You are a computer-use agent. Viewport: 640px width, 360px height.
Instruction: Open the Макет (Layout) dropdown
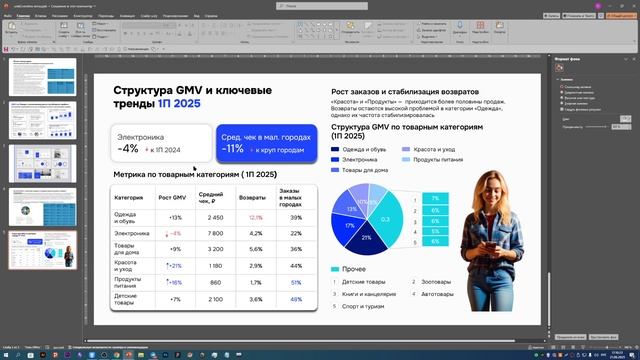pos(100,24)
